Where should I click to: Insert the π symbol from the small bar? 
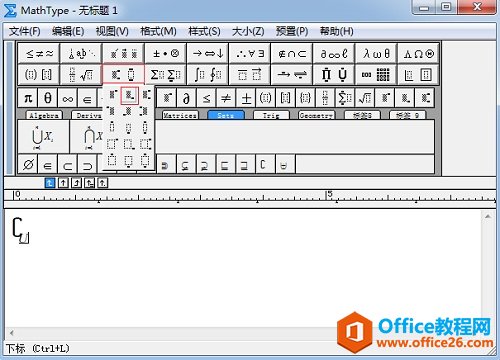tap(28, 98)
